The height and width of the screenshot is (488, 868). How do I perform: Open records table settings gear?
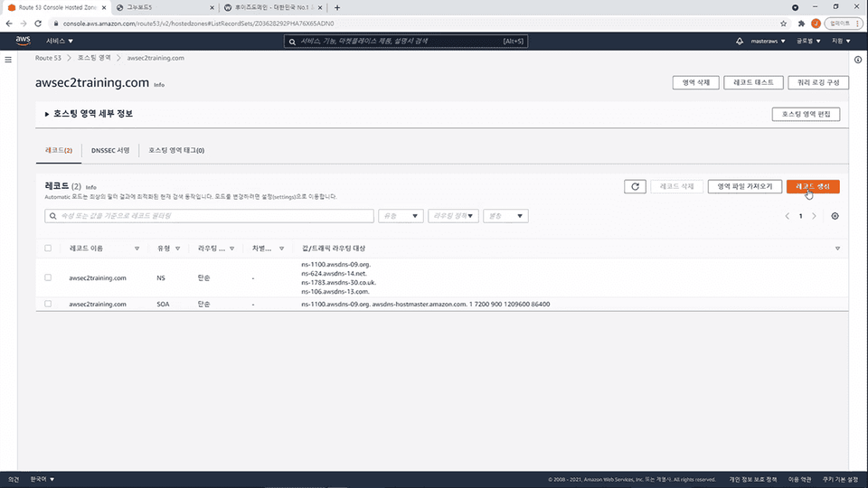(835, 216)
